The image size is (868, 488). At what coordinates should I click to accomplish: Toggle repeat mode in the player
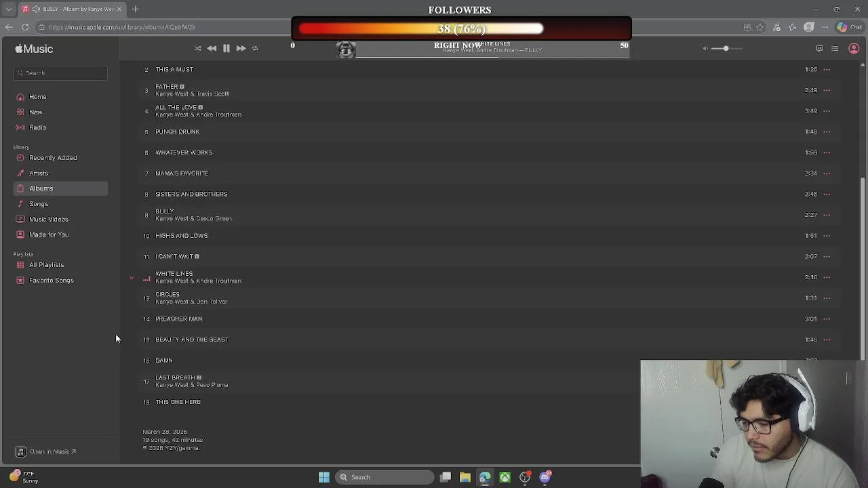tap(255, 48)
